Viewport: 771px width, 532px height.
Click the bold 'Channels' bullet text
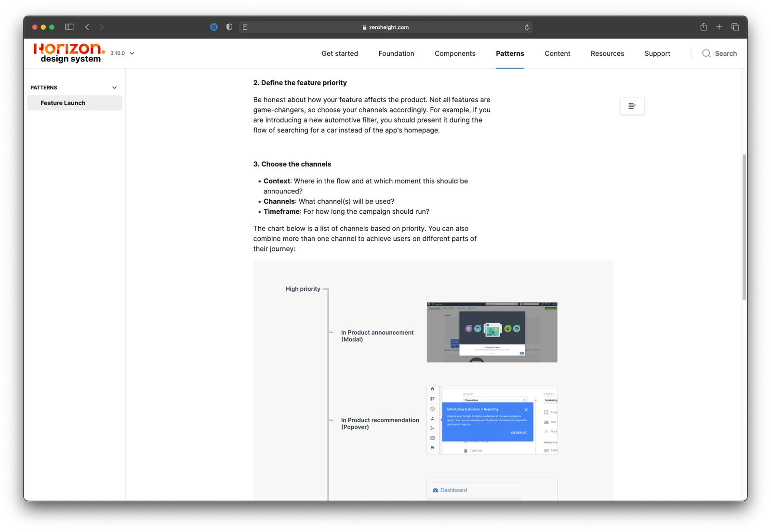click(x=279, y=201)
